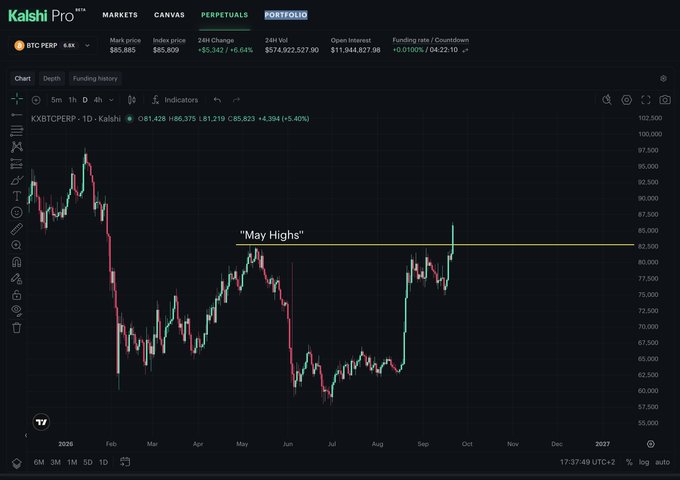The image size is (680, 480).
Task: Activate the zoom in tool
Action: pyautogui.click(x=16, y=245)
